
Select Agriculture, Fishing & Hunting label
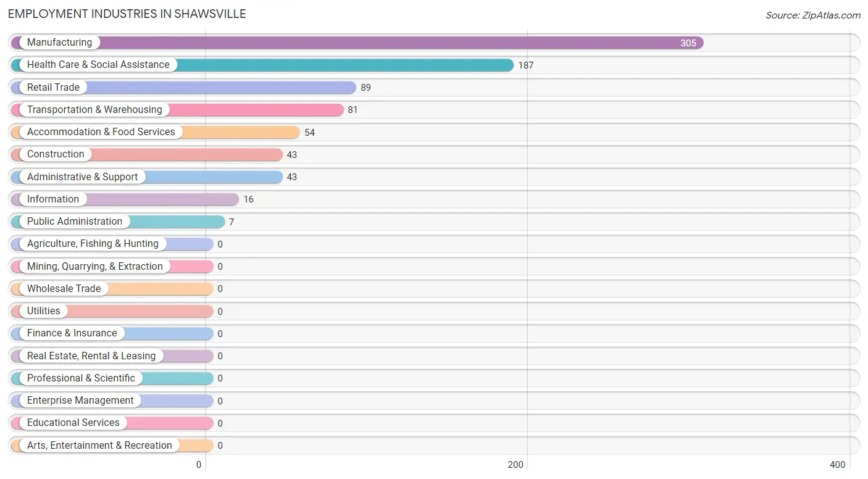[93, 244]
